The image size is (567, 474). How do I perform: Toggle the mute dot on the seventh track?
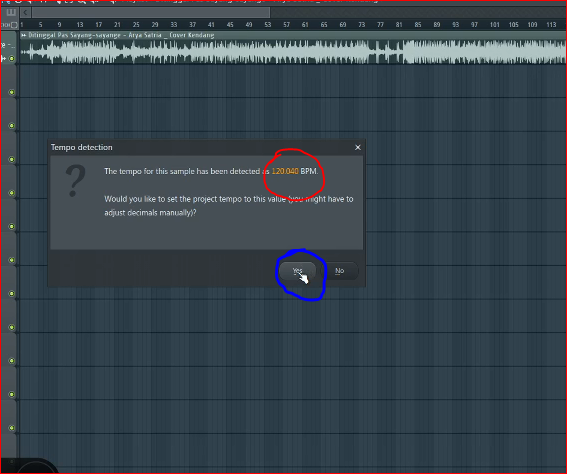pyautogui.click(x=12, y=260)
